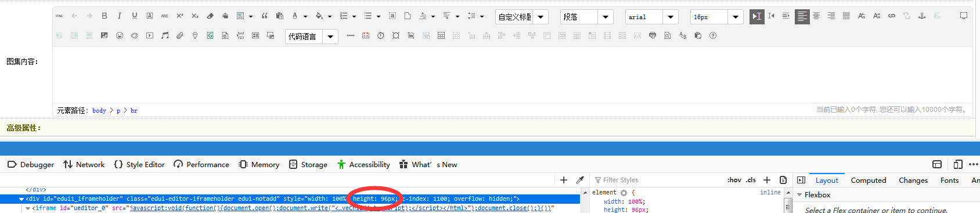Image resolution: width=980 pixels, height=213 pixels.
Task: Insert a table using the grid icon
Action: click(x=441, y=35)
